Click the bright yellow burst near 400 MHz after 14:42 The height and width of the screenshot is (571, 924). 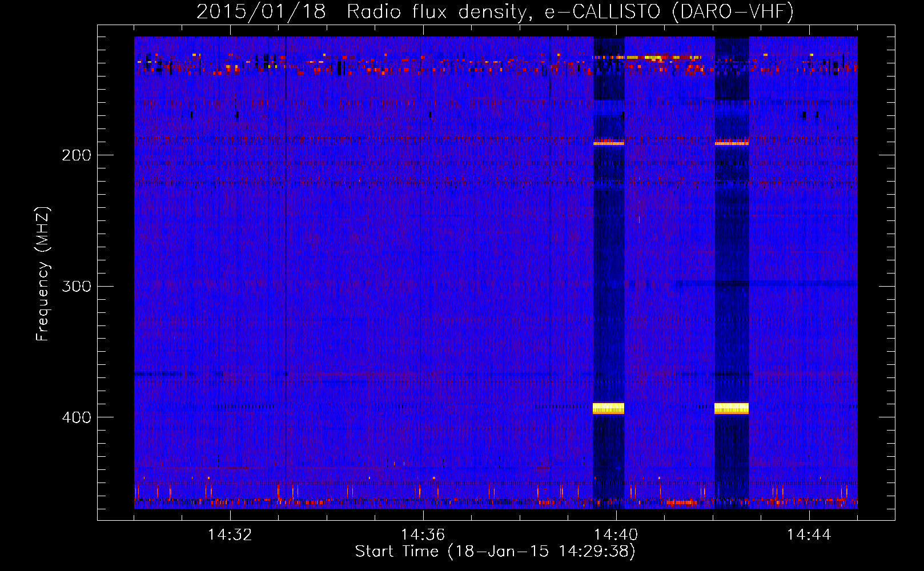click(732, 408)
